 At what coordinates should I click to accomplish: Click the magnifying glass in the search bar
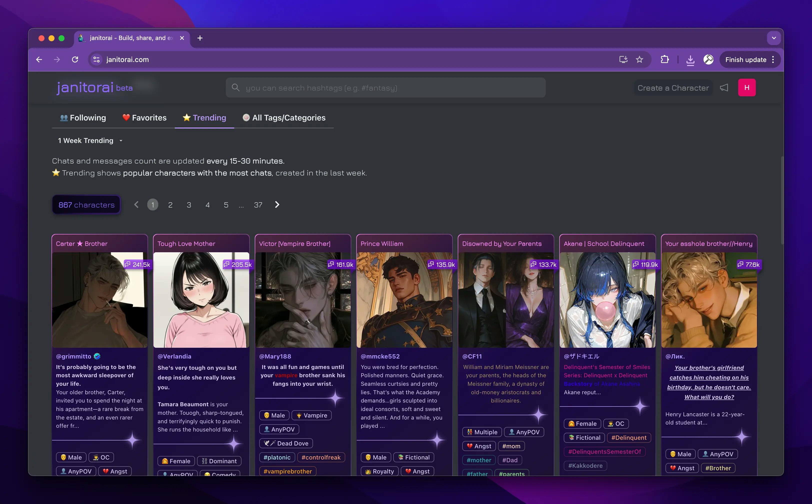point(236,88)
